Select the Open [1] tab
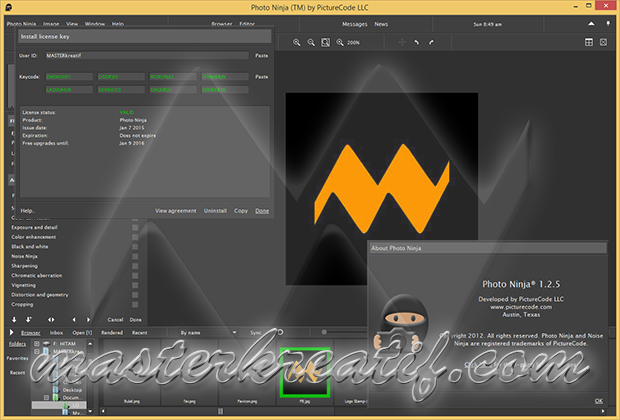Image resolution: width=620 pixels, height=420 pixels. [x=82, y=333]
